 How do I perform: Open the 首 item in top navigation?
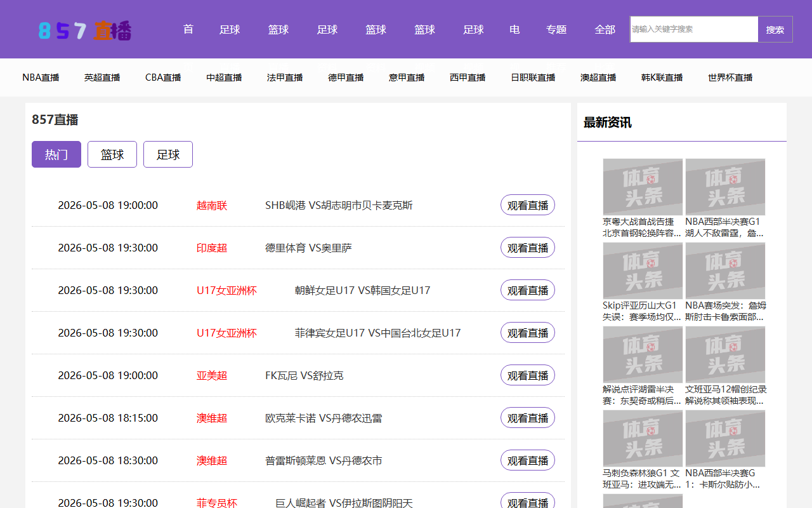pyautogui.click(x=188, y=29)
